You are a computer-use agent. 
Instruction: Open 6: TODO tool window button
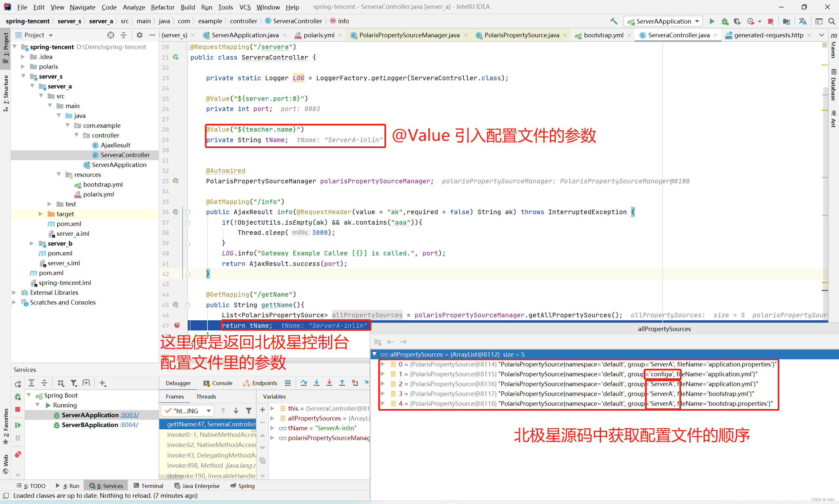[30, 486]
